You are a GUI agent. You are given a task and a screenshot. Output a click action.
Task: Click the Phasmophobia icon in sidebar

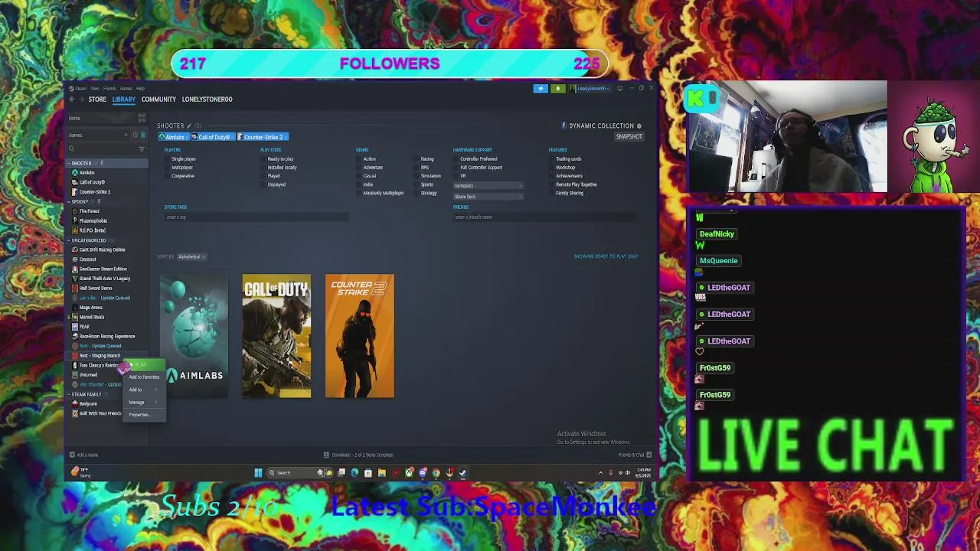point(74,220)
